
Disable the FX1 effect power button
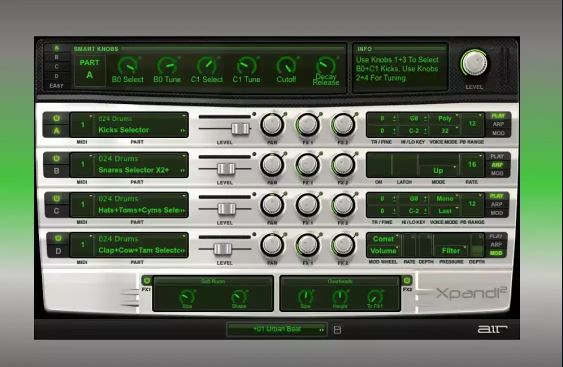pyautogui.click(x=146, y=280)
